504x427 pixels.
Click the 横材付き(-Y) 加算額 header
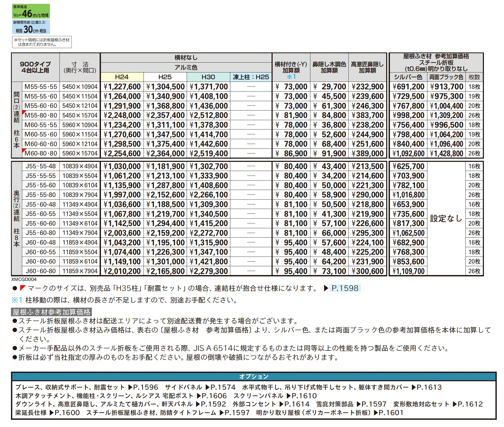291,67
